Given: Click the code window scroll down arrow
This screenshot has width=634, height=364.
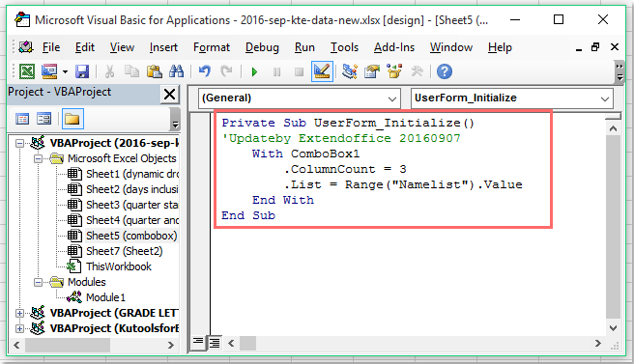Looking at the screenshot, I should pyautogui.click(x=613, y=328).
